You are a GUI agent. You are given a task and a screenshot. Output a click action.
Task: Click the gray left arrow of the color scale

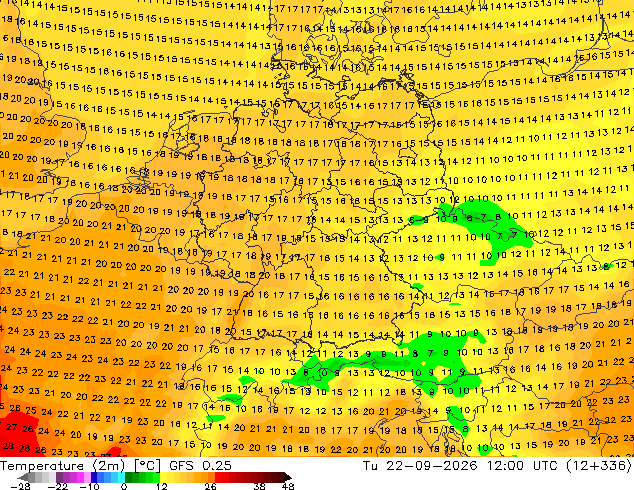pos(23,477)
